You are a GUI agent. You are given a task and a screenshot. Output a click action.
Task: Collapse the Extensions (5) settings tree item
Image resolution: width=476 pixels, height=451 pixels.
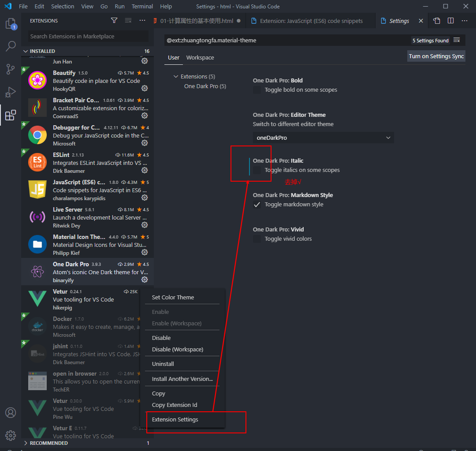176,76
